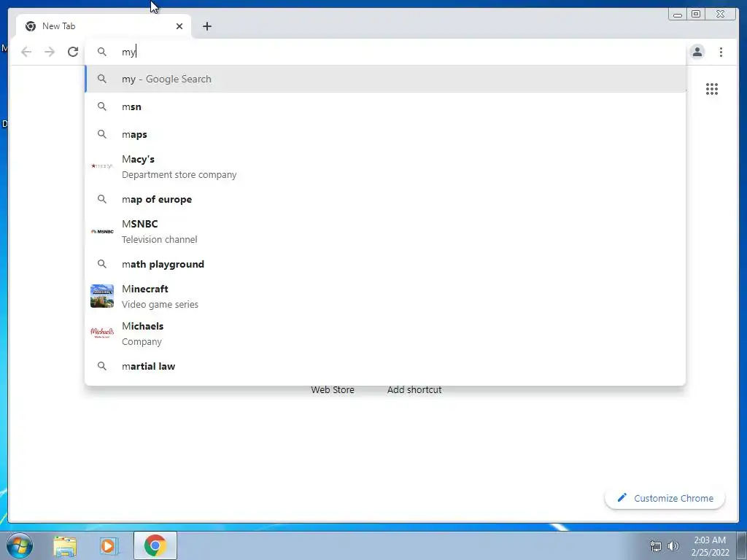Pick the Michaels company suggestion

coord(385,333)
